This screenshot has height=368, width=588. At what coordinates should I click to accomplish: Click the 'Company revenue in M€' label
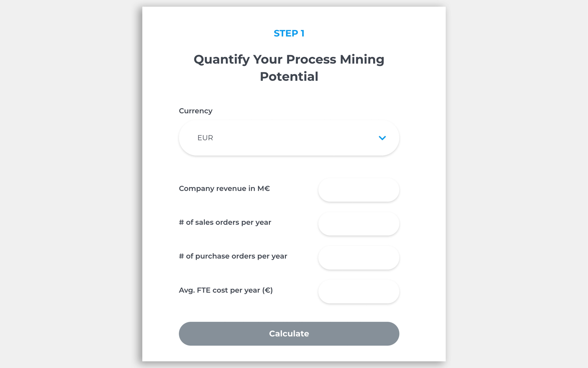point(224,188)
